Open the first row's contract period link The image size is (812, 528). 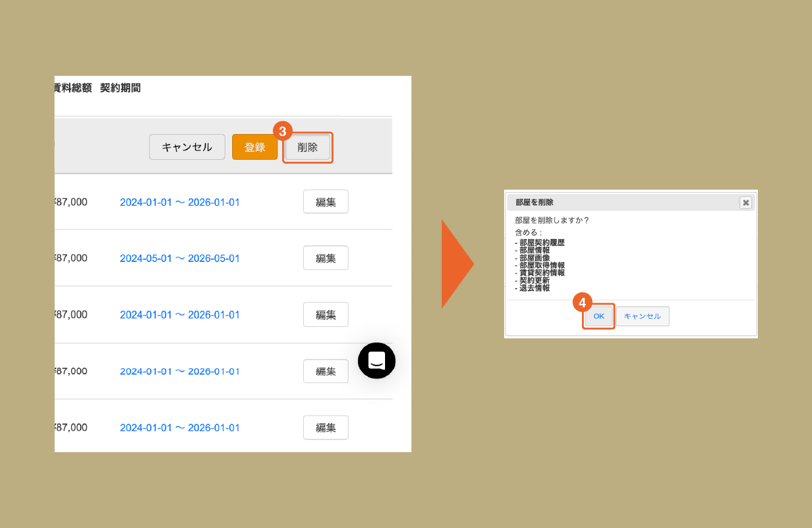pos(179,202)
